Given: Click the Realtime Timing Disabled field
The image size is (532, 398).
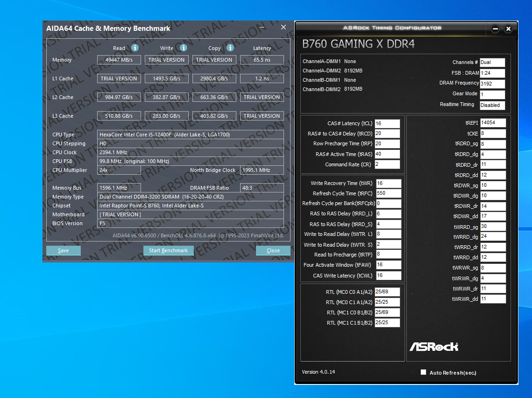Looking at the screenshot, I should (x=492, y=105).
